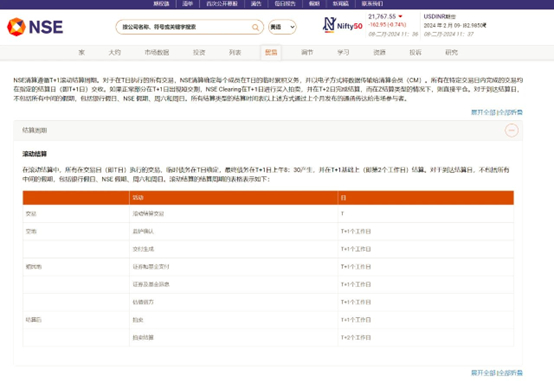Open the 家 home menu
The height and width of the screenshot is (382, 554).
point(82,52)
